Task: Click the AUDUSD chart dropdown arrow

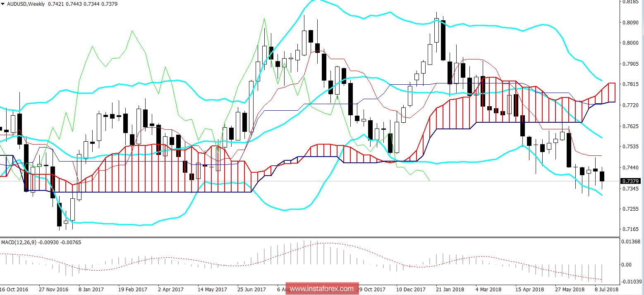Action: pos(3,3)
